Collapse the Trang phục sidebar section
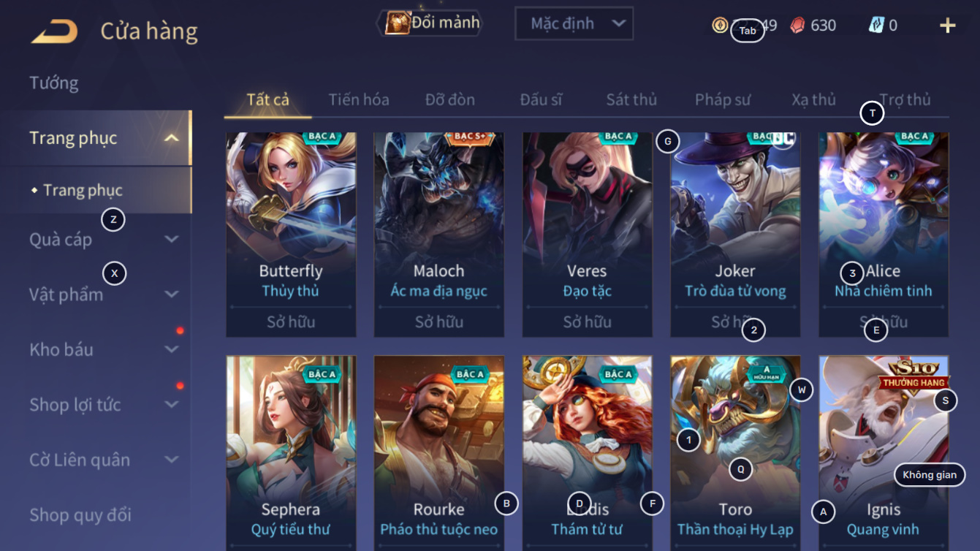Screen dimensions: 980x551 click(x=171, y=138)
